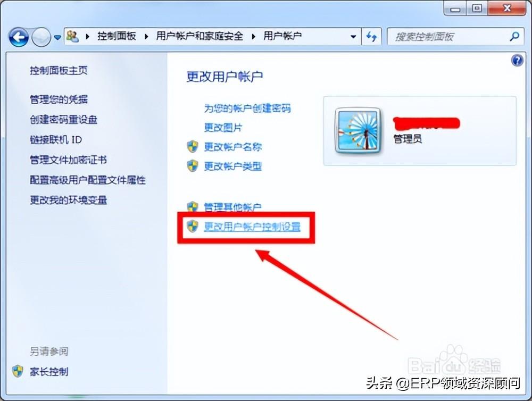Click the blue Back arrow button
The width and height of the screenshot is (532, 401).
coord(19,37)
